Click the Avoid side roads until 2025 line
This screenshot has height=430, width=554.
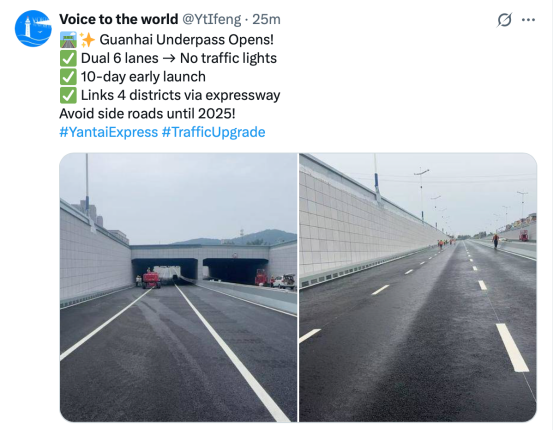pyautogui.click(x=147, y=114)
